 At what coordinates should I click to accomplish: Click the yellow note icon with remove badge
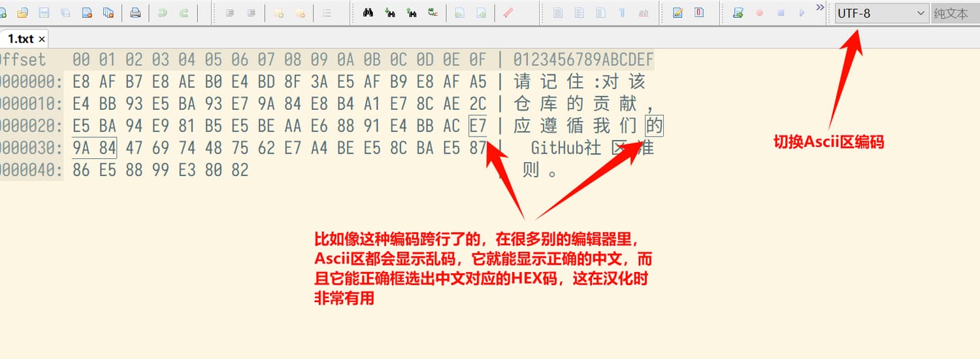[300, 12]
